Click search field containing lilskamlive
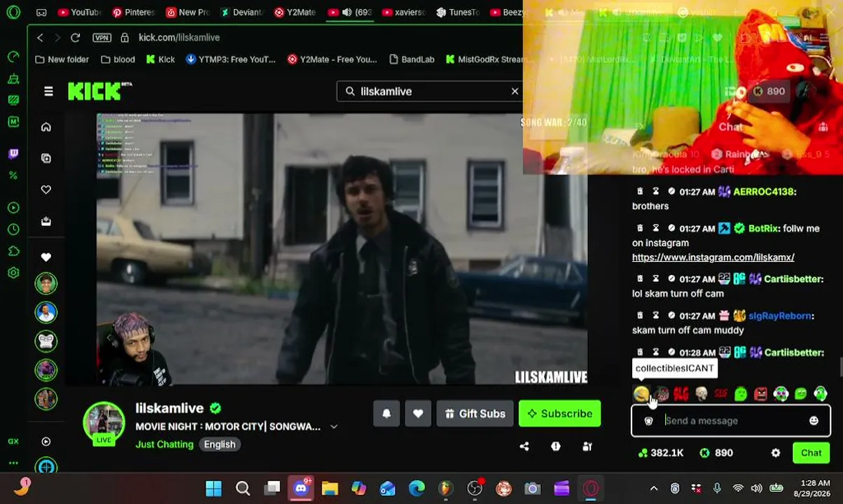The height and width of the screenshot is (504, 843). [431, 92]
